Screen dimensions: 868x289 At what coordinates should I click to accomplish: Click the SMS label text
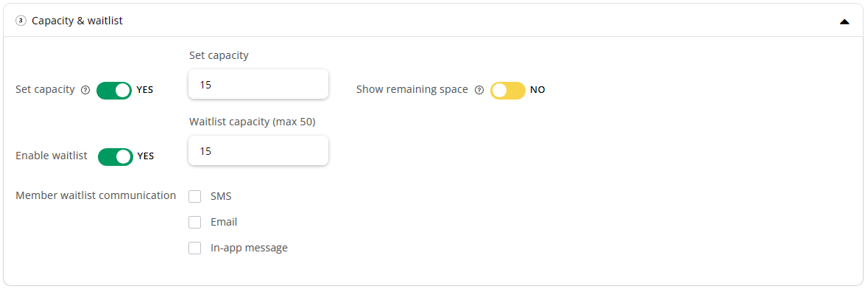pyautogui.click(x=221, y=196)
